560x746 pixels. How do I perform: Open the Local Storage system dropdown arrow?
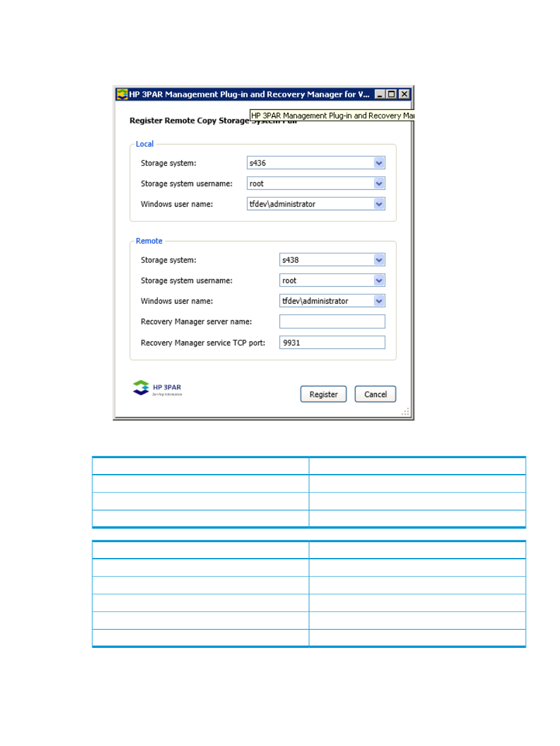379,163
